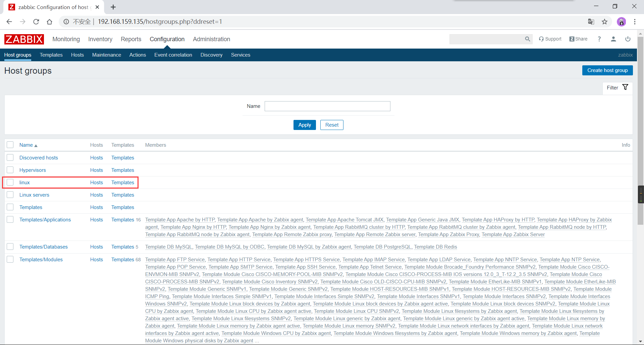Open Template App FTP Service link
The image size is (644, 345).
click(x=175, y=260)
